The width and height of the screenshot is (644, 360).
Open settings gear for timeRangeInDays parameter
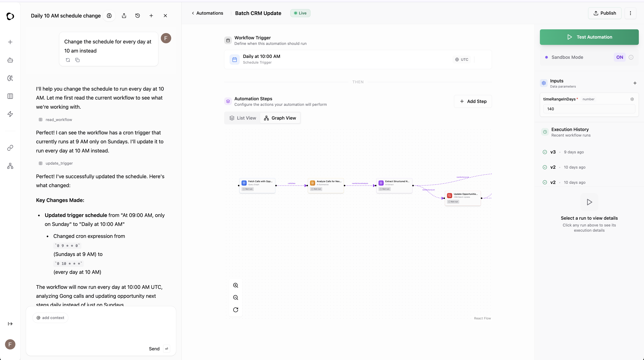pos(632,99)
